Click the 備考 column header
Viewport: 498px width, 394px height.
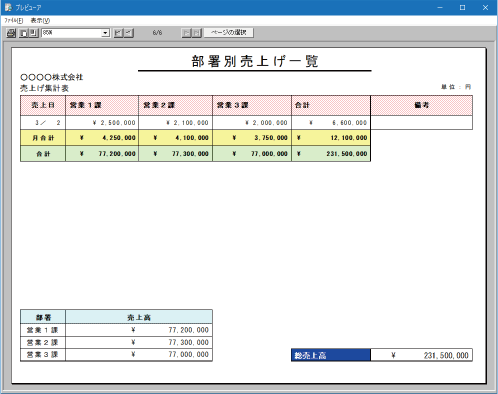[x=421, y=105]
